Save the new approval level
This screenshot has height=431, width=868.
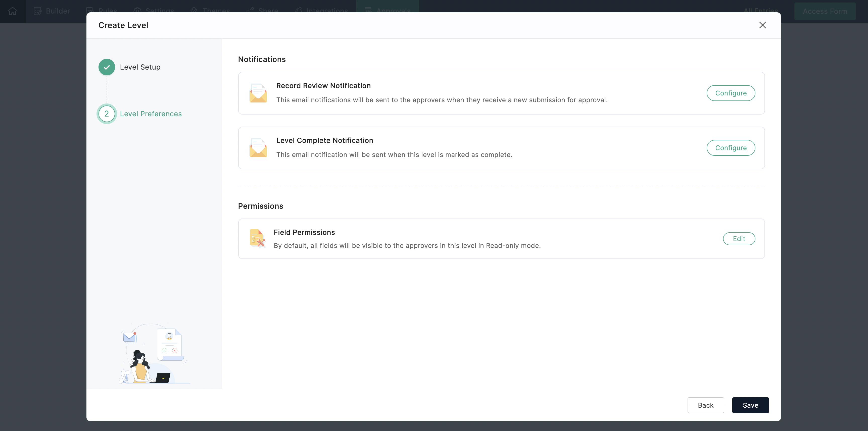(x=751, y=405)
